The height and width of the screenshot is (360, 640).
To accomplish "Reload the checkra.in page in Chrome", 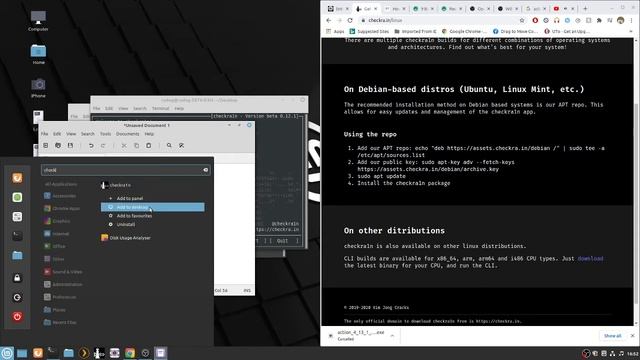I will pyautogui.click(x=350, y=20).
